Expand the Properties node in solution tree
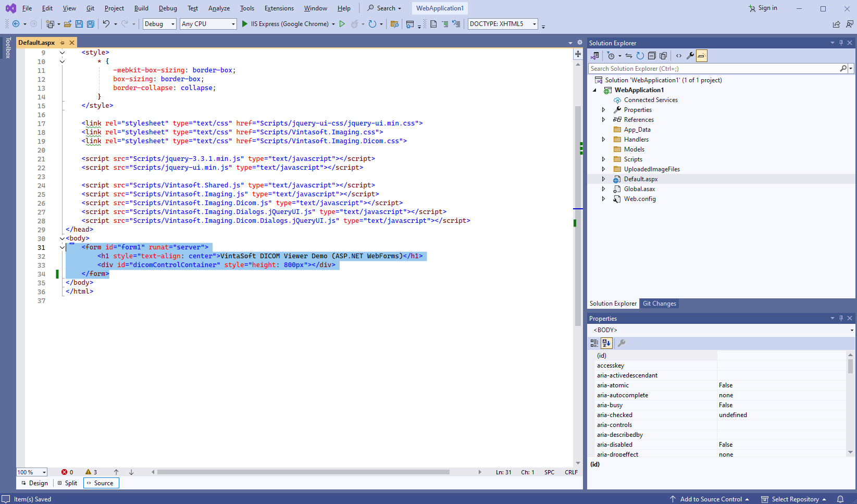This screenshot has height=504, width=857. pos(603,110)
